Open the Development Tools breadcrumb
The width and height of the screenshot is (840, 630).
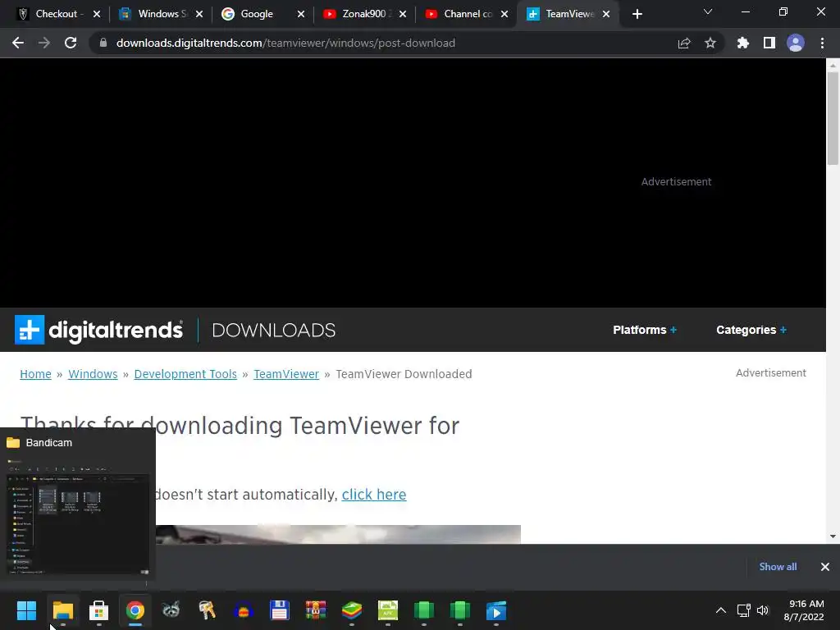pos(185,374)
